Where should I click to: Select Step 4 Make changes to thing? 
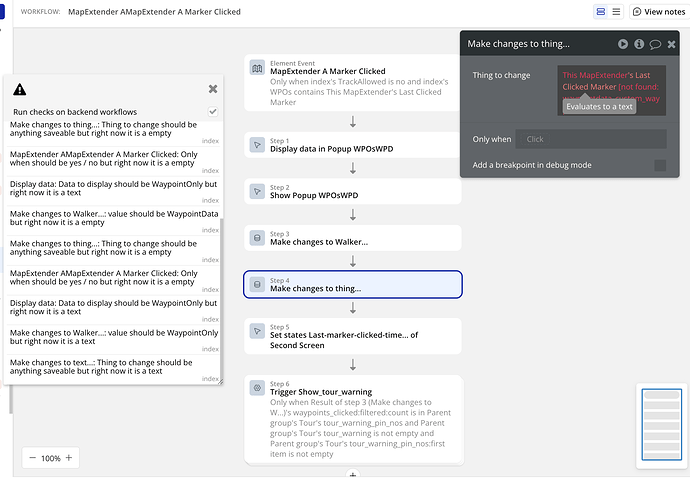pyautogui.click(x=353, y=285)
